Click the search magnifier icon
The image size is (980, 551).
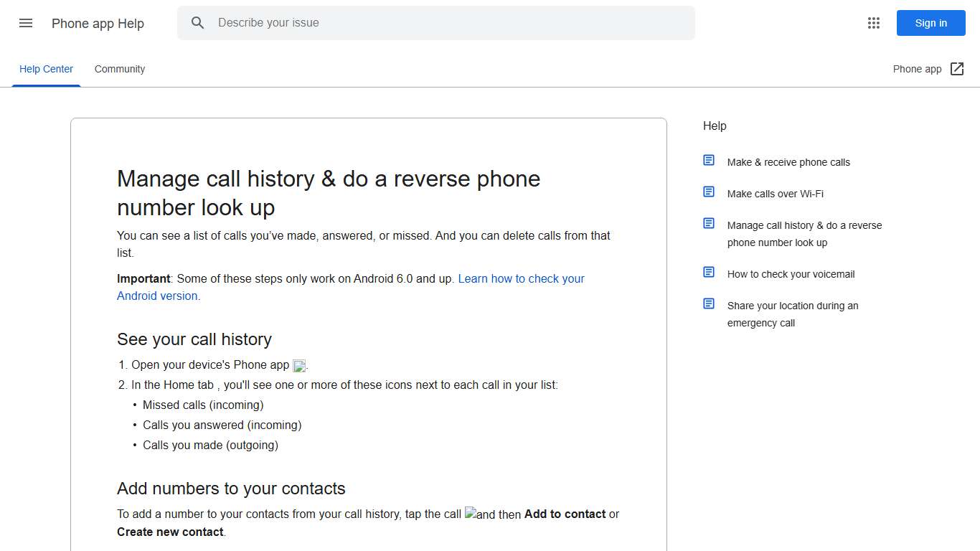point(197,22)
